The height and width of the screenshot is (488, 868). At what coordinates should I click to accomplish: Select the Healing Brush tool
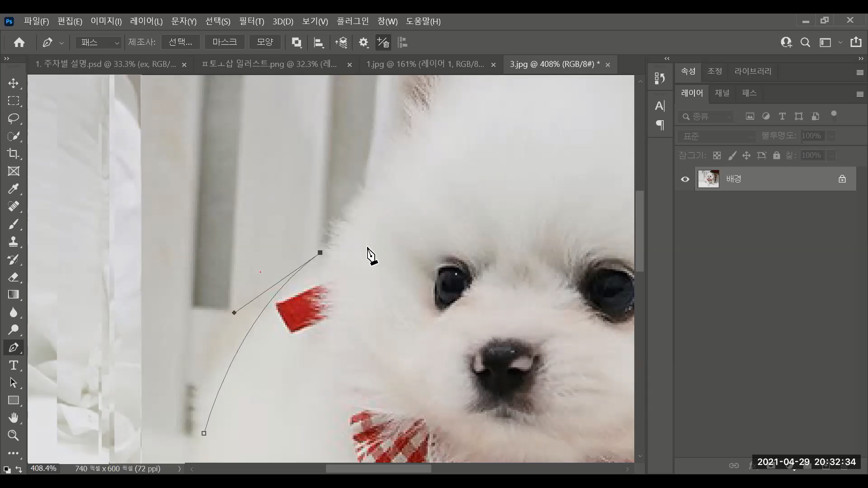pos(14,206)
